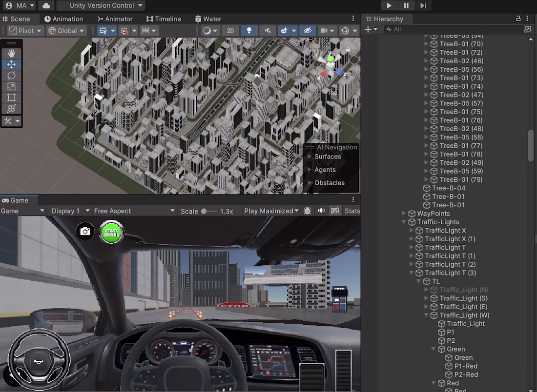Toggle scene effects layers button
The width and height of the screenshot is (537, 392).
284,31
